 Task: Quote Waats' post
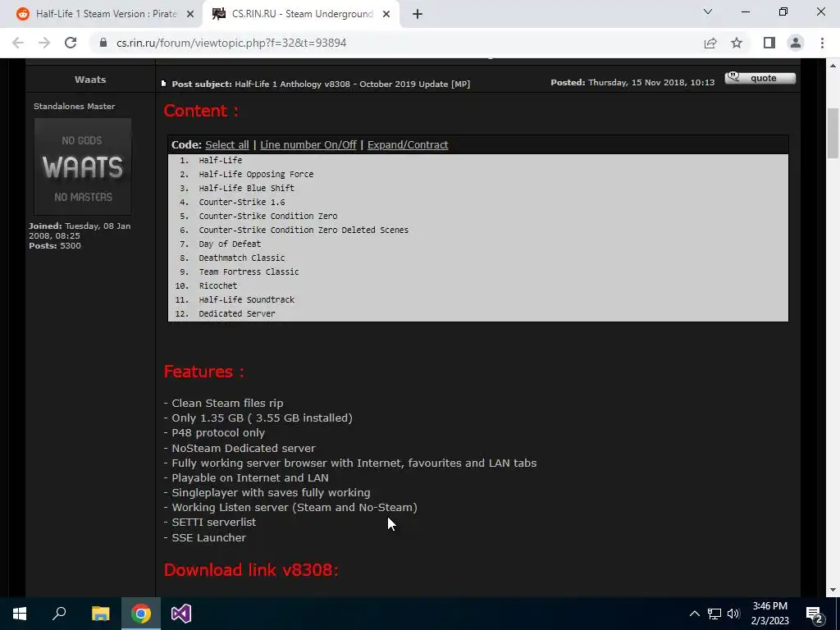pos(760,78)
